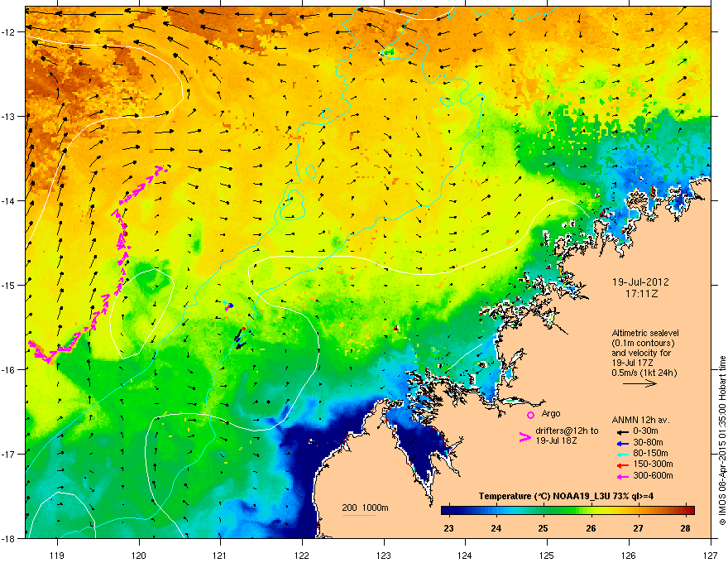This screenshot has height=563, width=728.
Task: Click the 'Altimetric sealevel' caption line
Action: click(645, 333)
